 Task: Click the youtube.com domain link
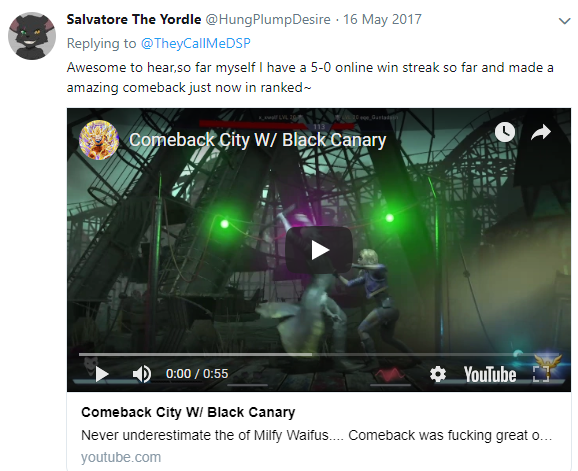coord(121,457)
